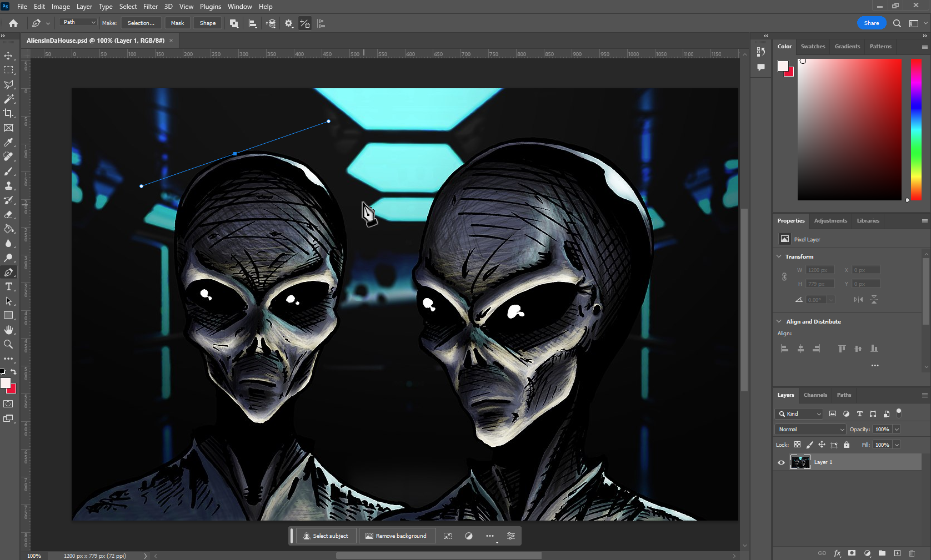
Task: Switch to the Swatches tab
Action: (813, 47)
